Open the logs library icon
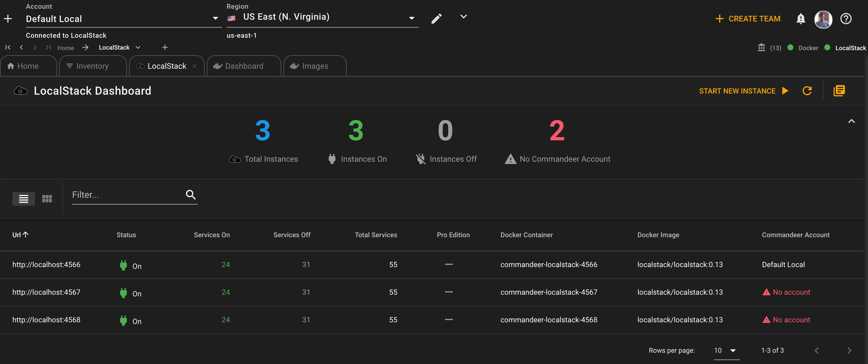Viewport: 868px width, 364px height. click(839, 91)
